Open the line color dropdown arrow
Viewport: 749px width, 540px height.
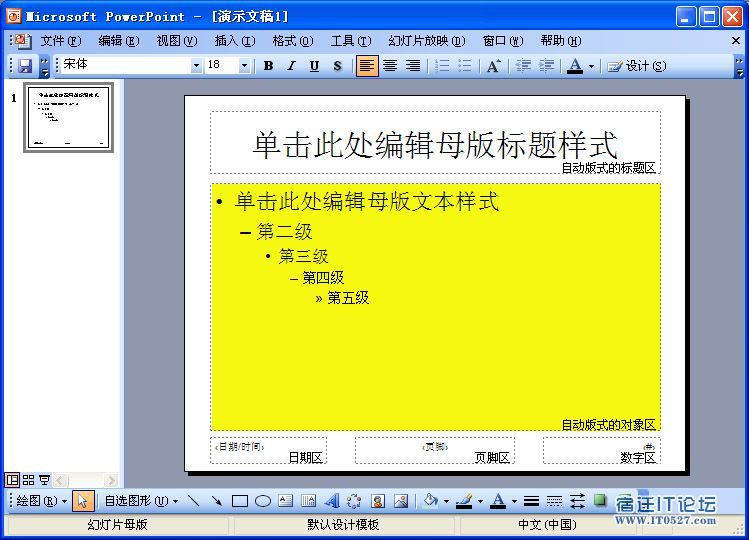[480, 501]
